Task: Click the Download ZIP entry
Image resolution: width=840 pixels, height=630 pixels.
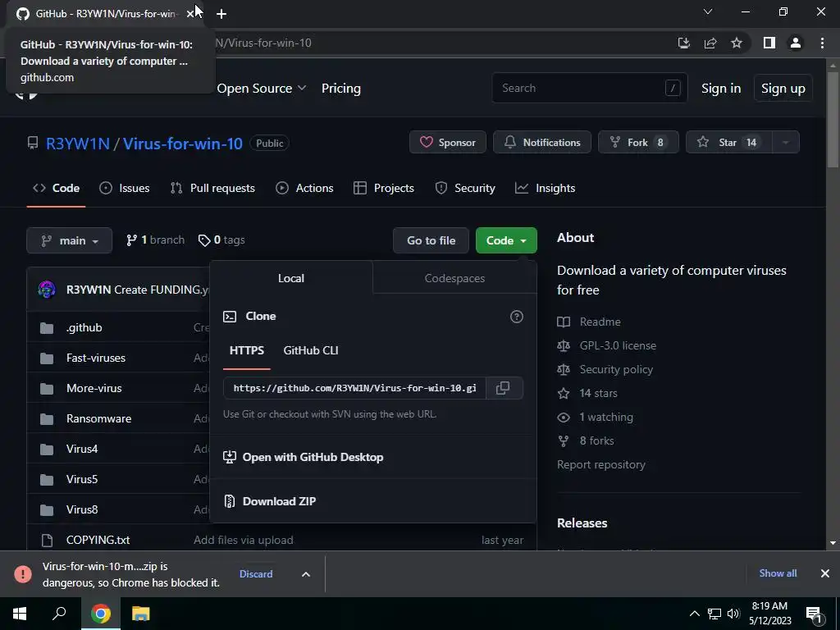Action: click(x=279, y=501)
